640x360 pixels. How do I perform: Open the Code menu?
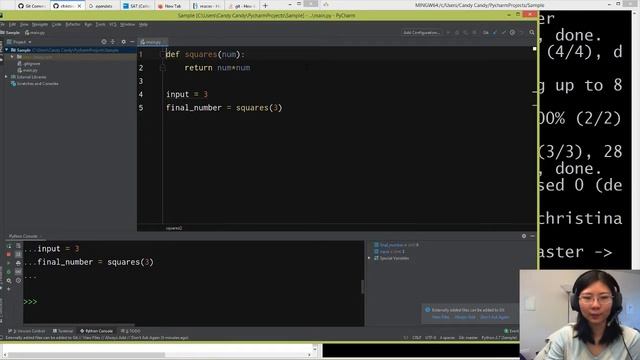(x=57, y=24)
